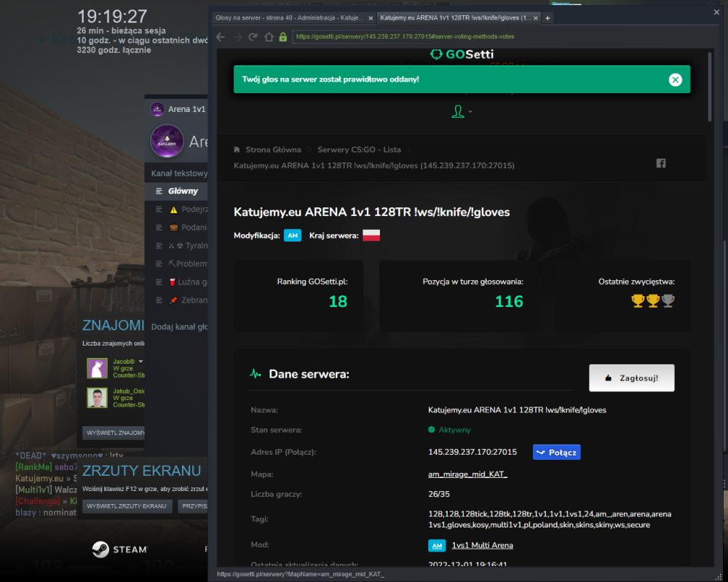This screenshot has height=582, width=728.
Task: Select the server IP 145.239.237.170:27015 text
Action: (472, 452)
